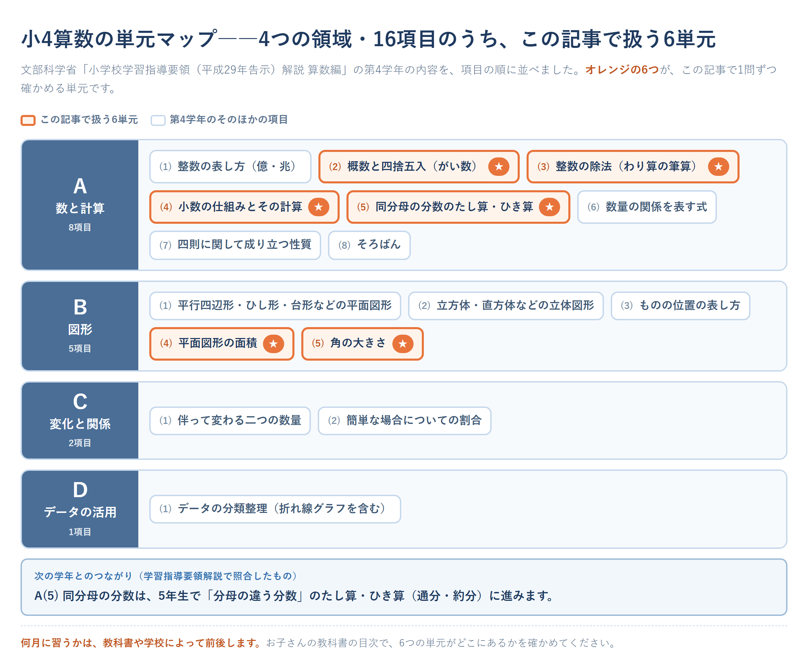This screenshot has height=672, width=808.
Task: Click star icon on 概数と四捨五入 chip
Action: tap(498, 167)
